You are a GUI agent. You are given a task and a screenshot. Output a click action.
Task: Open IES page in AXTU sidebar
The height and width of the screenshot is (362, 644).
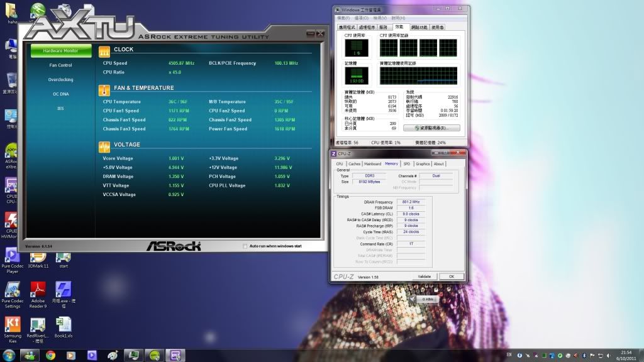61,108
